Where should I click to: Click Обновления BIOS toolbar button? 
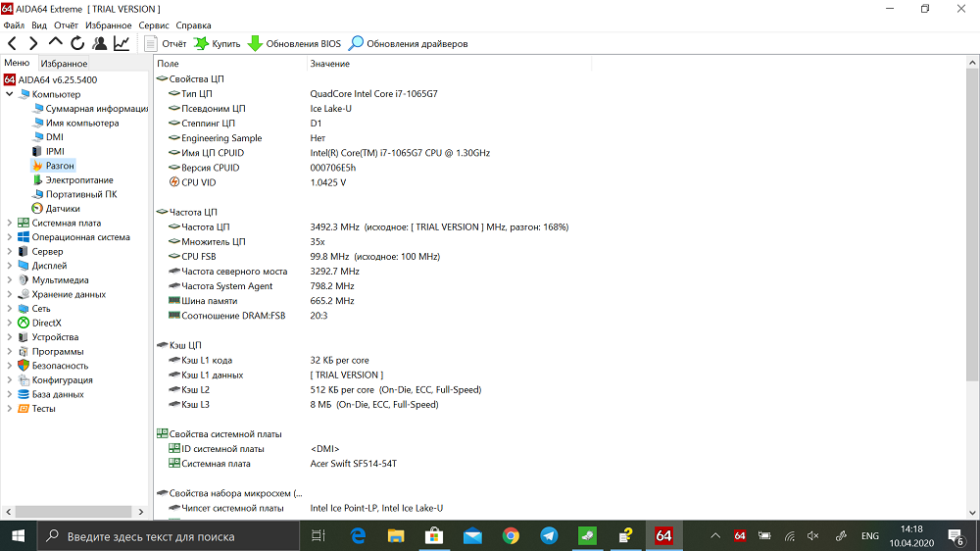coord(294,44)
